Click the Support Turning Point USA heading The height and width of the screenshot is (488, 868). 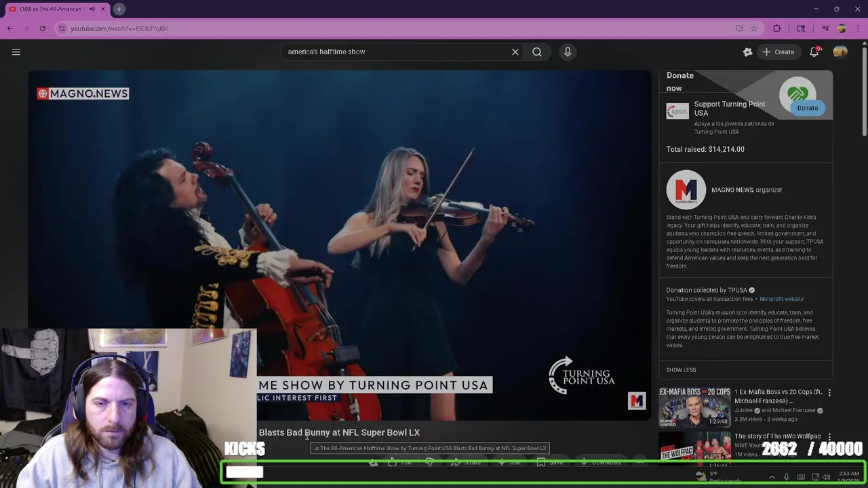pos(730,108)
